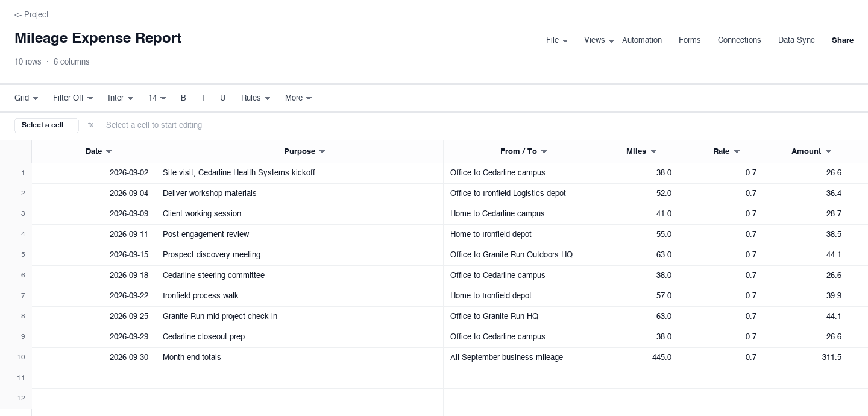Select date cell 2026-09-30
Image resolution: width=868 pixels, height=416 pixels.
93,358
